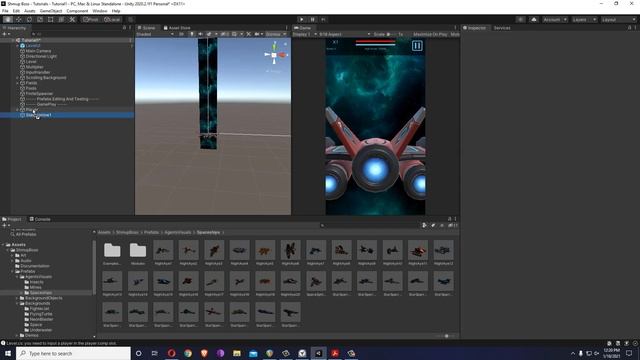
Task: Open Search by Label filter in Project
Action: click(x=433, y=225)
